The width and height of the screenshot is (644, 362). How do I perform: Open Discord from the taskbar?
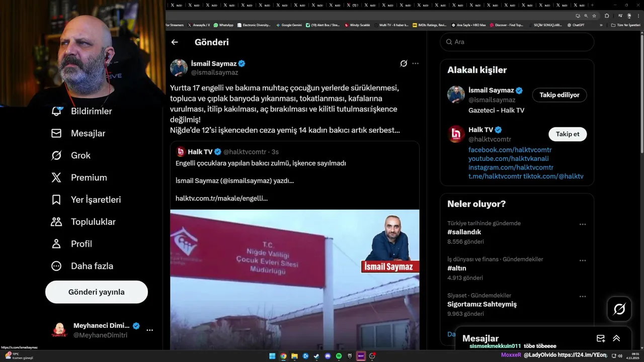[x=328, y=356]
